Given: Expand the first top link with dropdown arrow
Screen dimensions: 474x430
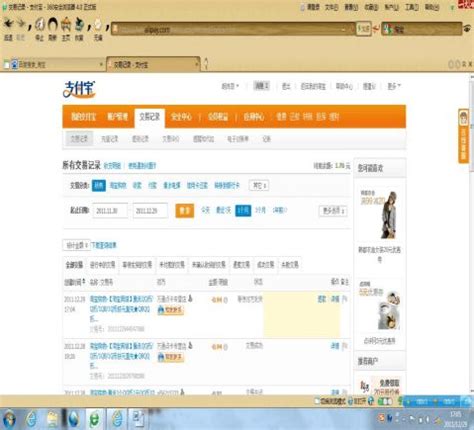Looking at the screenshot, I should click(230, 86).
